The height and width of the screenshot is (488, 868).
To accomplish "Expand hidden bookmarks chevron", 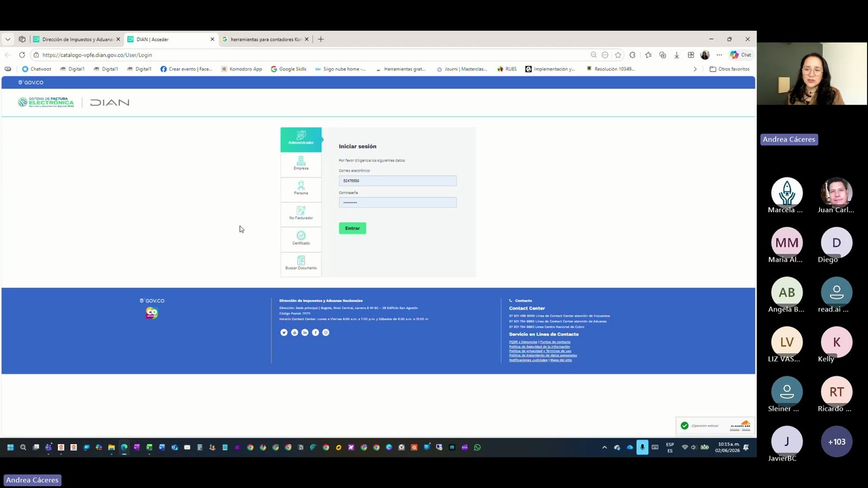I will coord(695,69).
